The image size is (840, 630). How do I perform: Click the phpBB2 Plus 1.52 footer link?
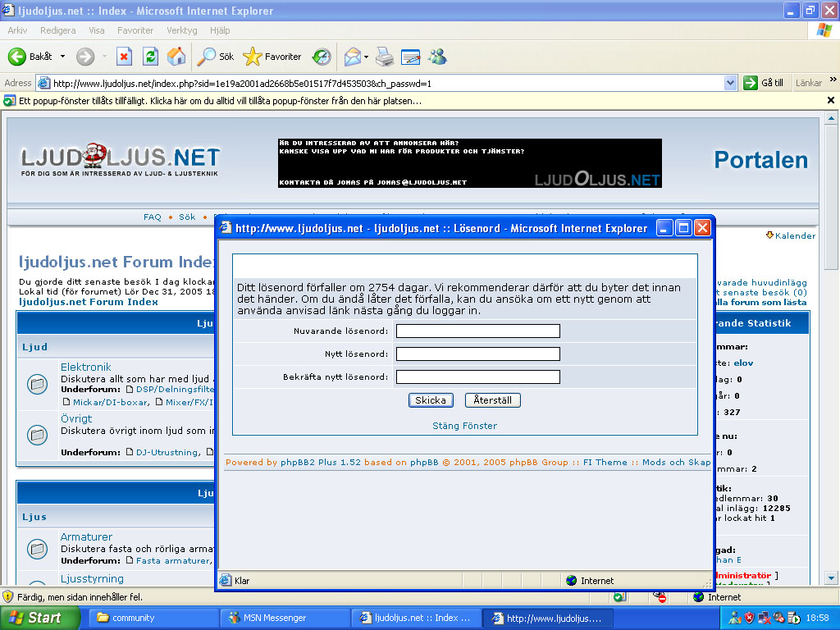(321, 463)
